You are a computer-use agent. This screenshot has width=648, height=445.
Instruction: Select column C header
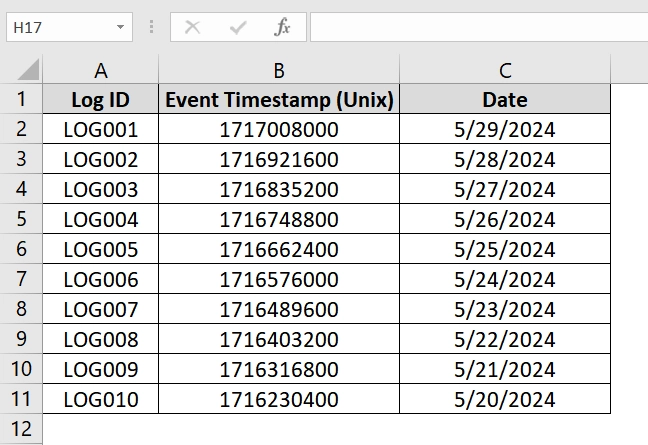coord(505,70)
